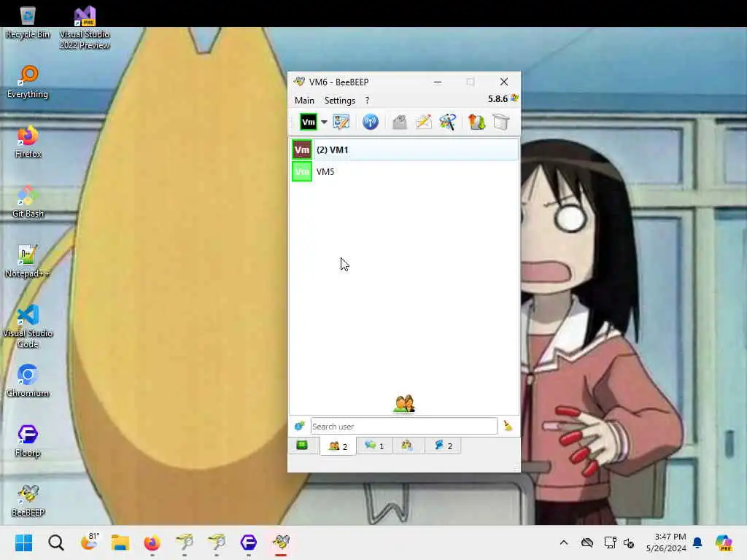Click the write message pencil icon

[424, 122]
